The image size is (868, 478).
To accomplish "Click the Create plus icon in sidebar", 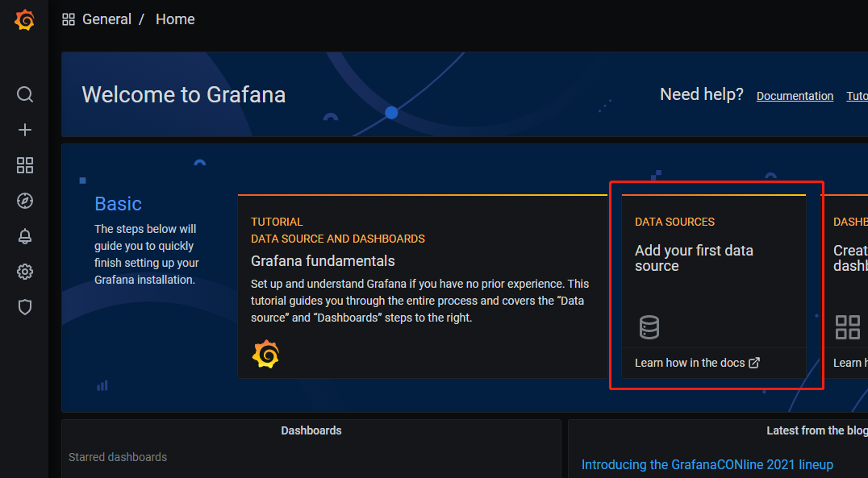I will point(25,130).
